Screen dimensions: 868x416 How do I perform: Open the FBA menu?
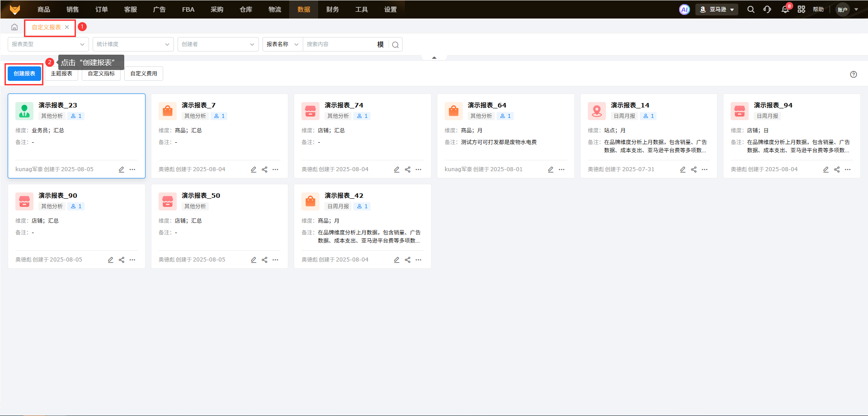tap(188, 9)
